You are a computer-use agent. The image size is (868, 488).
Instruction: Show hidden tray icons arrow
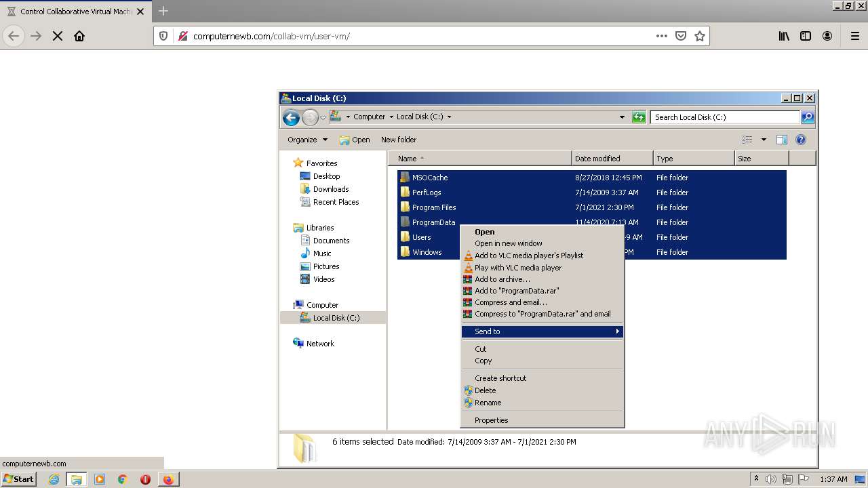tap(756, 479)
